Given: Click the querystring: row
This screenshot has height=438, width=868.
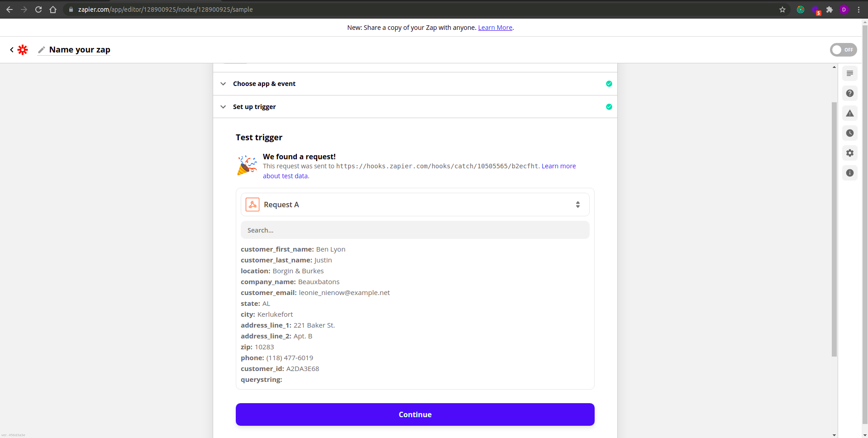Looking at the screenshot, I should [x=262, y=380].
